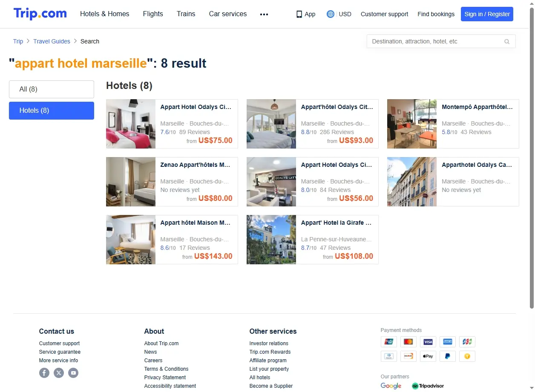
Task: Click the Visa payment icon
Action: pos(428,342)
